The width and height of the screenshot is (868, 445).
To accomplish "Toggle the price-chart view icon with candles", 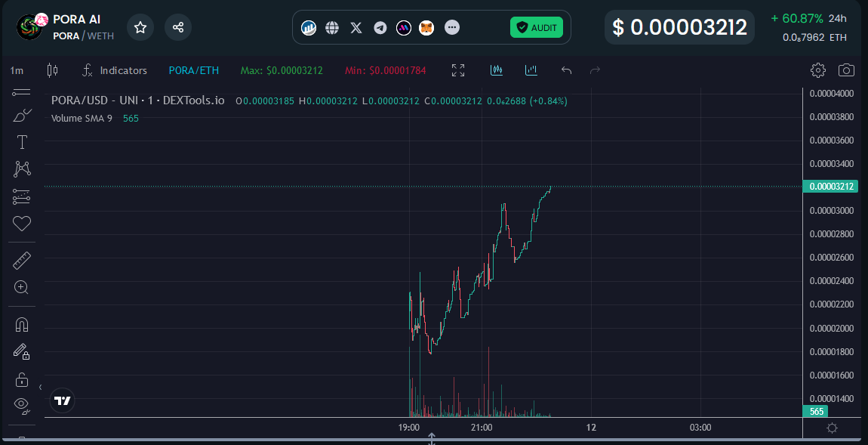I will 497,70.
